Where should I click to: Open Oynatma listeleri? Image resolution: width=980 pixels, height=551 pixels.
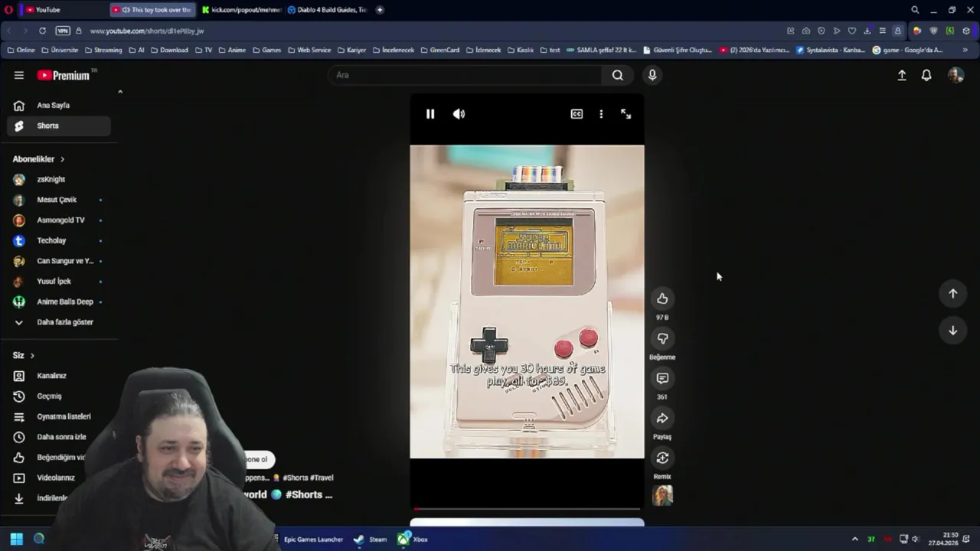pyautogui.click(x=59, y=416)
